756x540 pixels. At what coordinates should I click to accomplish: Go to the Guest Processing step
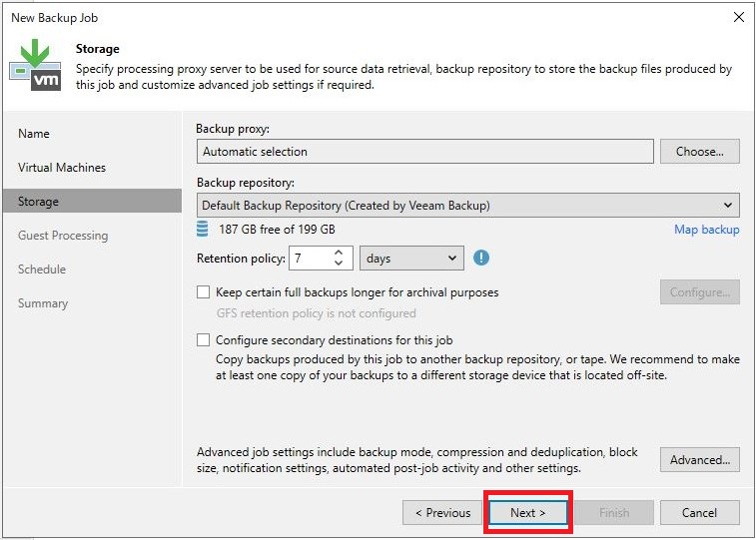(x=63, y=236)
